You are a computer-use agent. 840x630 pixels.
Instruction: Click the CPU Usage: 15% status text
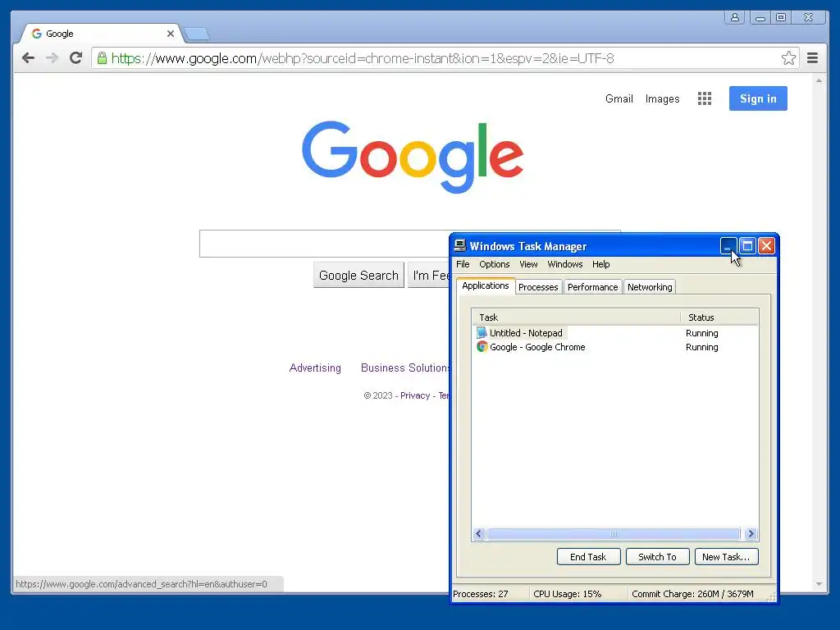[568, 594]
